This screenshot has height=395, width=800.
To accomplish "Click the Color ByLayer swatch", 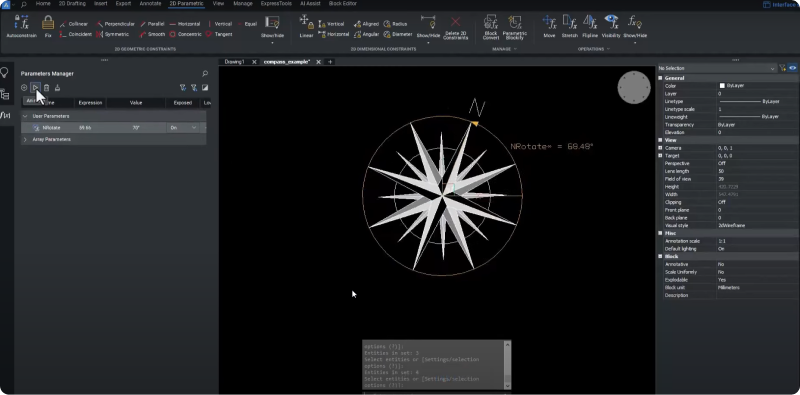I will pyautogui.click(x=722, y=86).
